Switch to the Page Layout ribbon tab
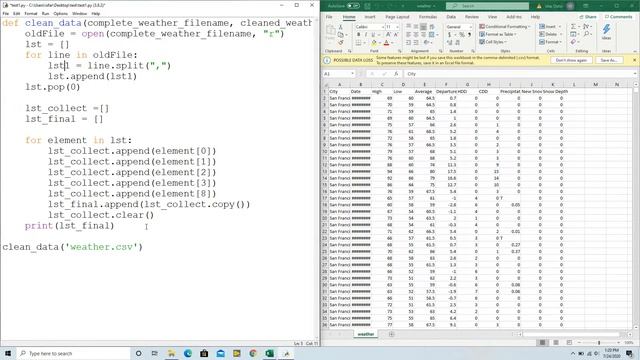 [x=397, y=17]
